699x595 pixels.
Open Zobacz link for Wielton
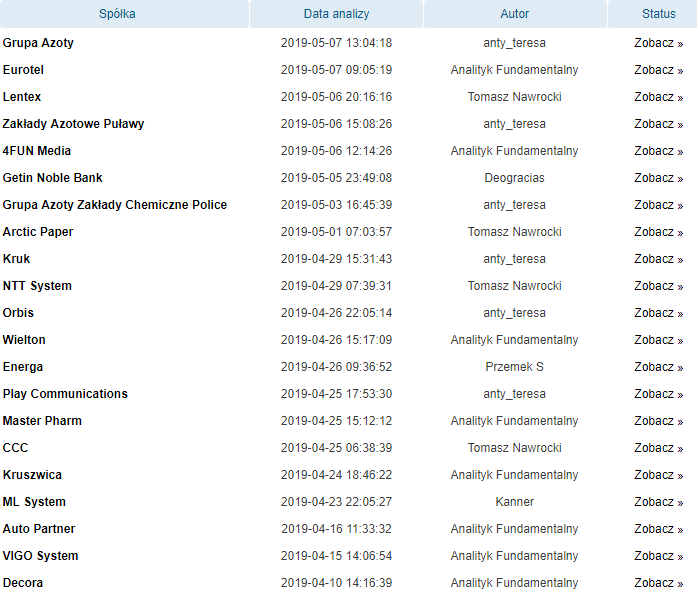658,340
